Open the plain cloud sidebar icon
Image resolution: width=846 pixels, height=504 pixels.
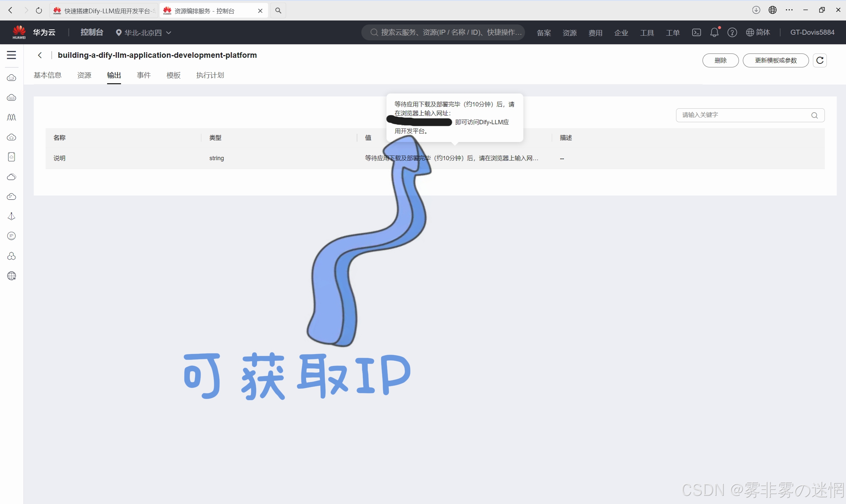click(x=12, y=177)
